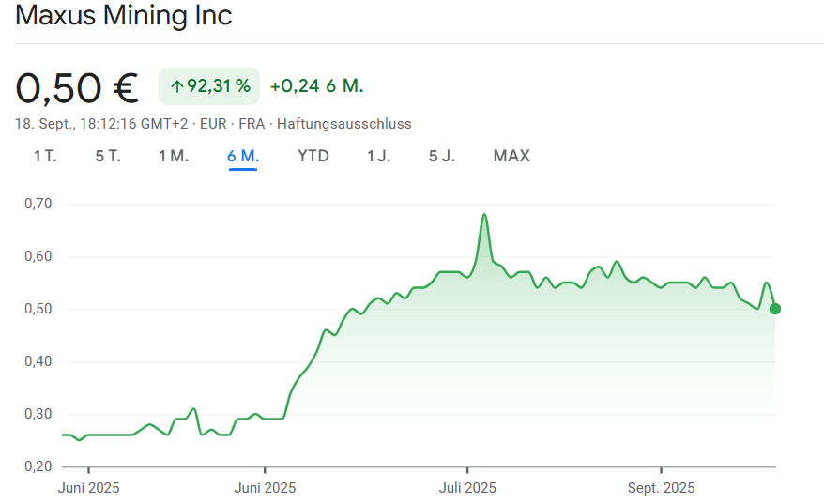Click the Juli 2025 x-axis label
Viewport: 824px width, 504px height.
(x=467, y=488)
